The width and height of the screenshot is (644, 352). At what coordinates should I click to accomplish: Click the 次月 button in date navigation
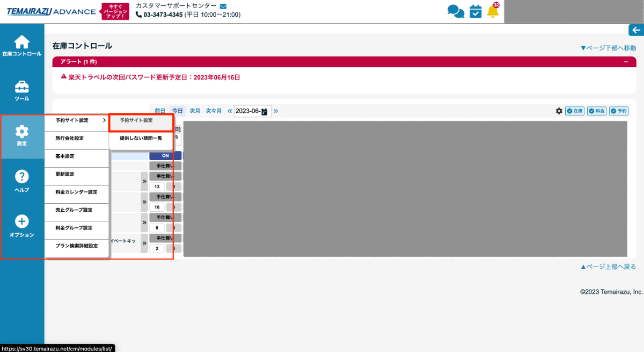point(195,111)
